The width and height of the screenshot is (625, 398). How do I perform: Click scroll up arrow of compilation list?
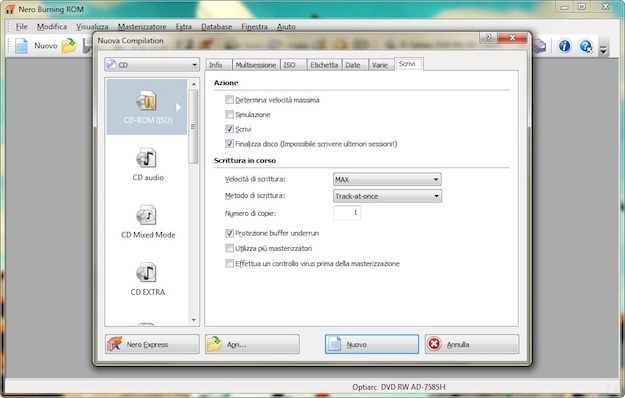(x=194, y=84)
